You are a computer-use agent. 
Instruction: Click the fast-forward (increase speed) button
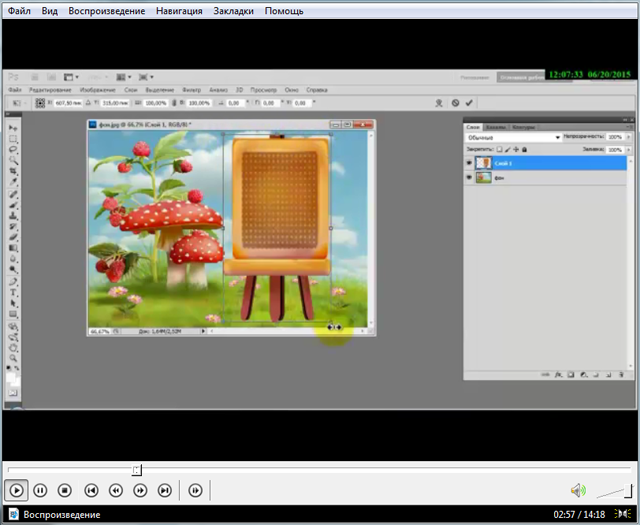click(140, 490)
